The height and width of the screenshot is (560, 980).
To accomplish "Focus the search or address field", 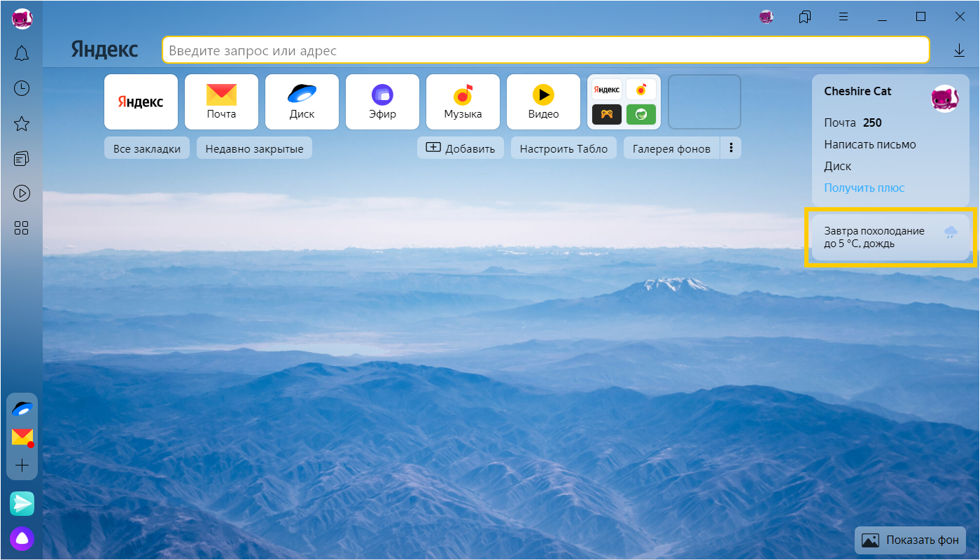I will coord(546,50).
